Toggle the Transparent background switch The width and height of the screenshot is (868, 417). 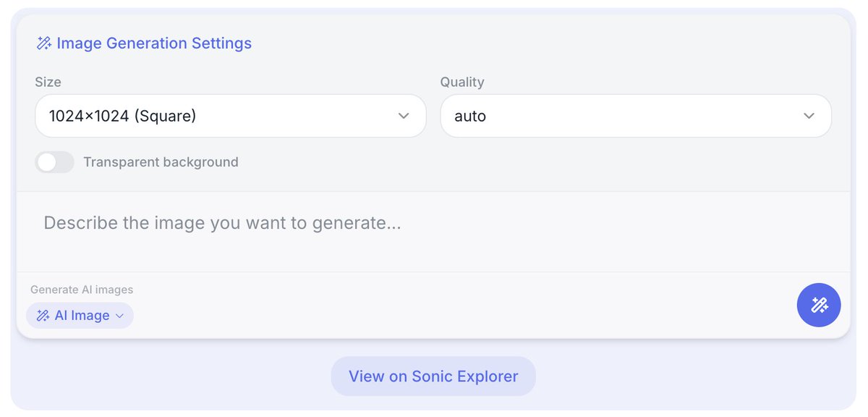pyautogui.click(x=55, y=162)
